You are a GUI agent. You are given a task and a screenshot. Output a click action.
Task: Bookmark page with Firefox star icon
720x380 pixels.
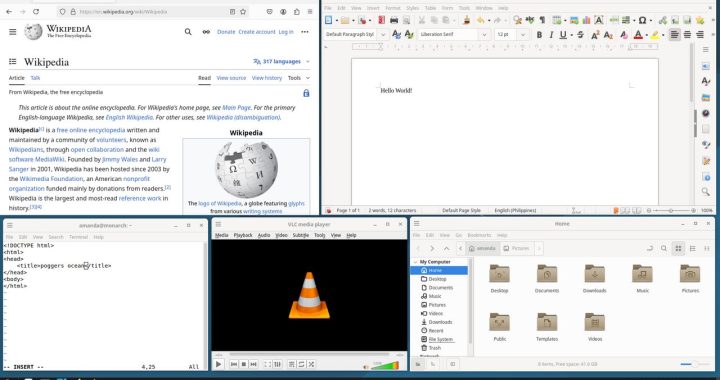[x=243, y=11]
